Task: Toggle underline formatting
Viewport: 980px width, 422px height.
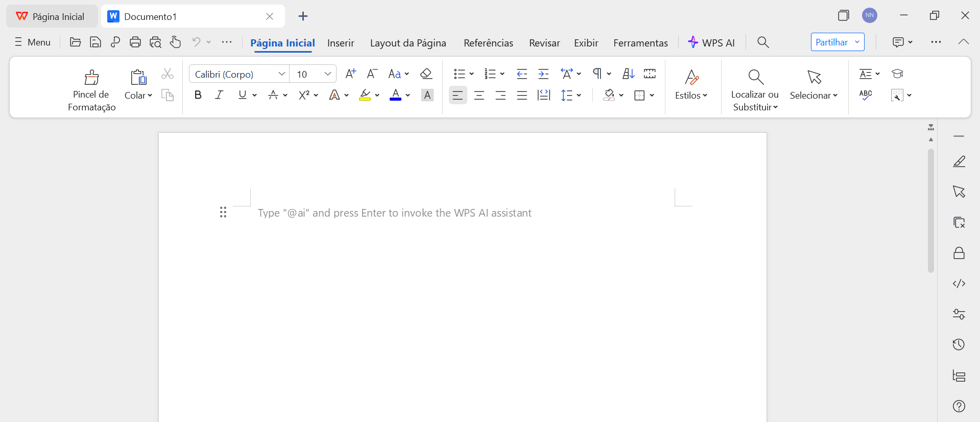Action: (243, 95)
